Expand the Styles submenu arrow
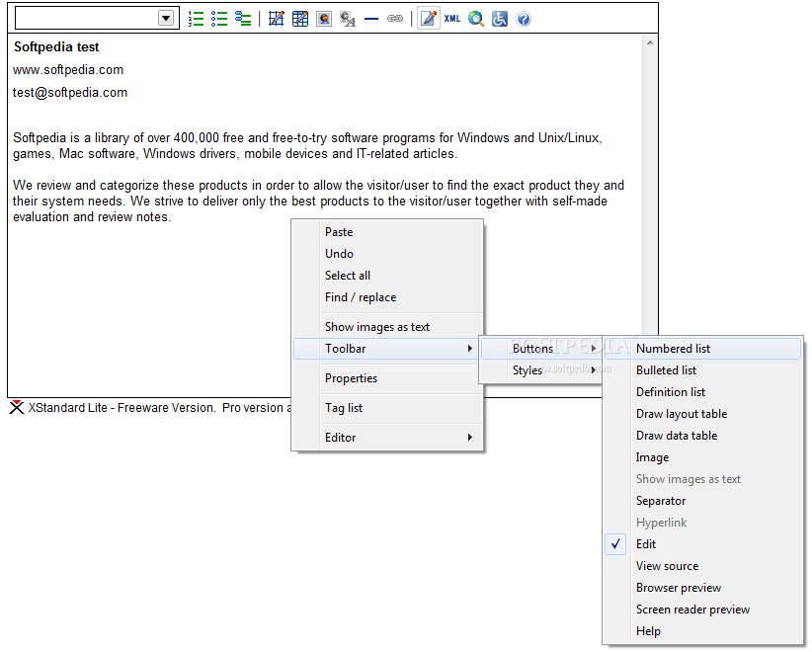 point(594,370)
